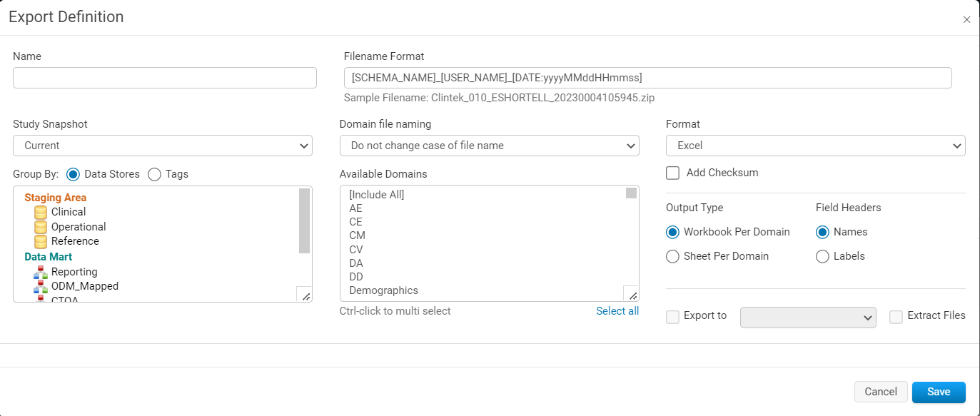Viewport: 980px width, 416px height.
Task: Click the Reference database icon
Action: 41,241
